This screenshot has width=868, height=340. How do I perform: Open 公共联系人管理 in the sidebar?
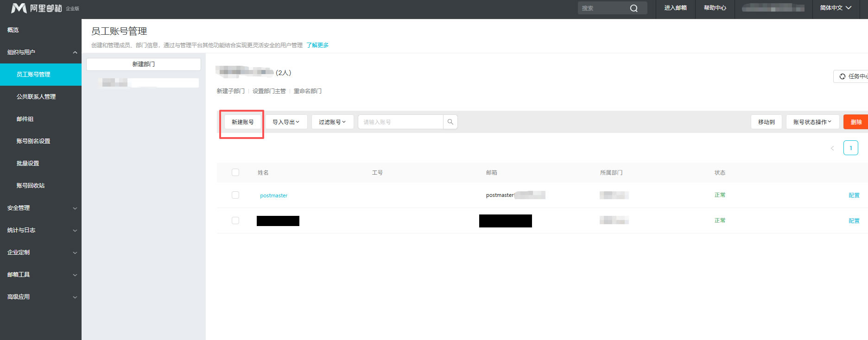[x=36, y=97]
